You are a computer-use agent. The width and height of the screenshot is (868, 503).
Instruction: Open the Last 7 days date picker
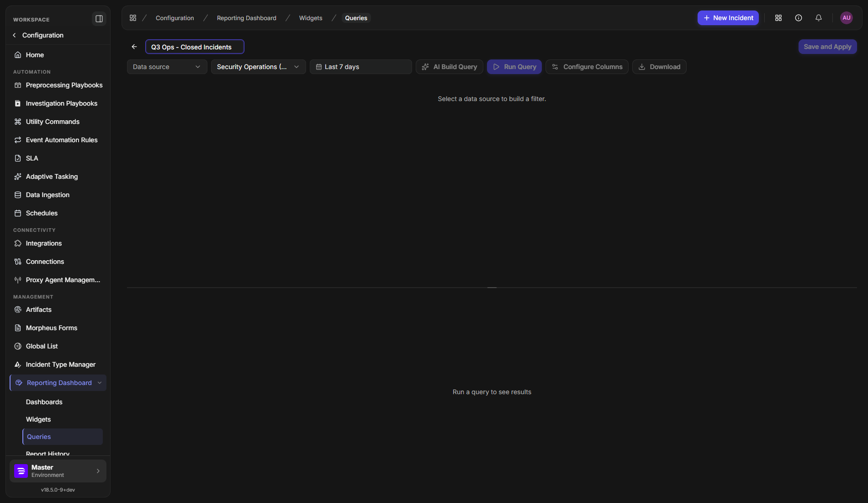(361, 67)
